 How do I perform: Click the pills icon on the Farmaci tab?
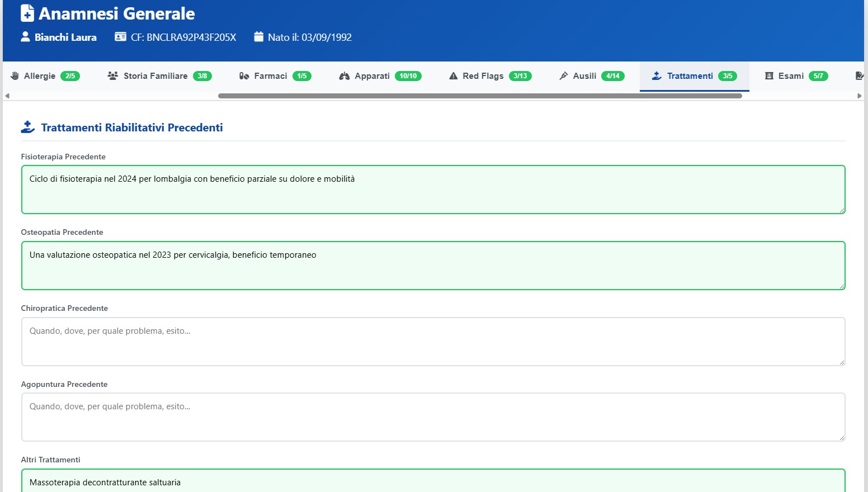pos(244,75)
